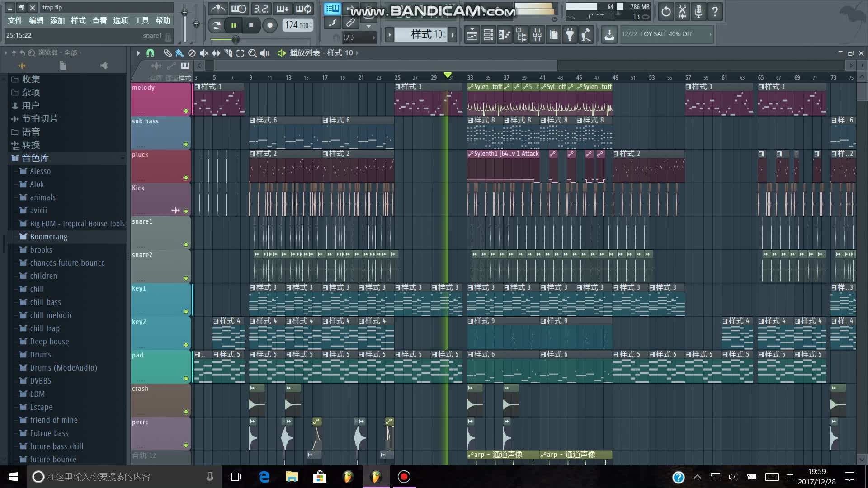Mute the melody track
Screen dimensions: 868x488
coord(186,111)
